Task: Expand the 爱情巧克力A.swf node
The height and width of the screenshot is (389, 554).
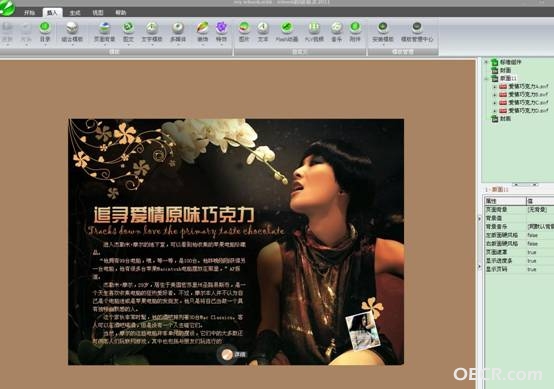Action: coord(495,87)
